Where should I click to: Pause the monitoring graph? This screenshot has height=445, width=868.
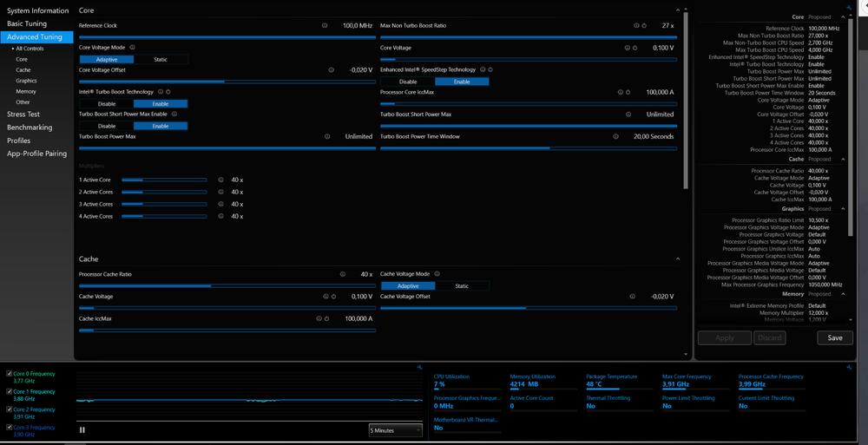[82, 429]
